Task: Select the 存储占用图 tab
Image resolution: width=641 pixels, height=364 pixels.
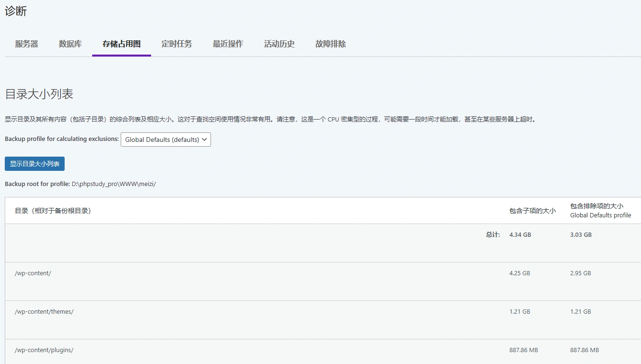Action: tap(121, 44)
